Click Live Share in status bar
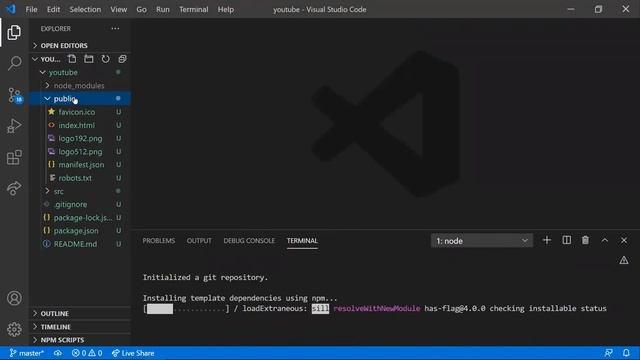 coord(133,353)
